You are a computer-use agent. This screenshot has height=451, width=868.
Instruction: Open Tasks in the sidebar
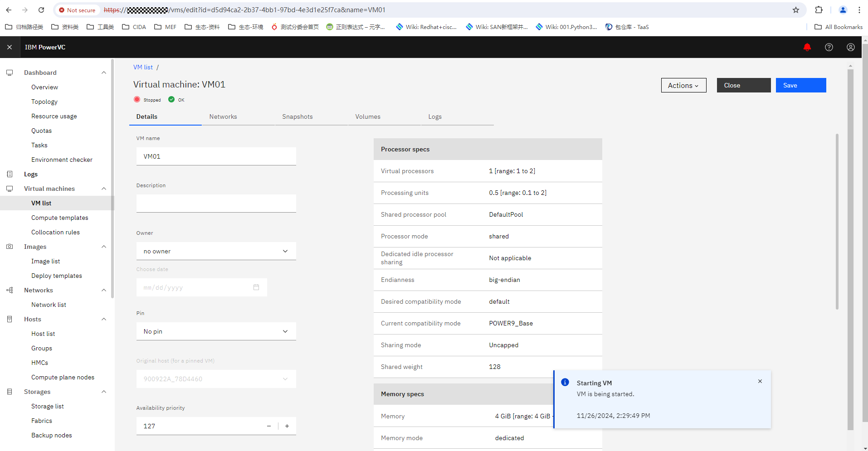(39, 145)
